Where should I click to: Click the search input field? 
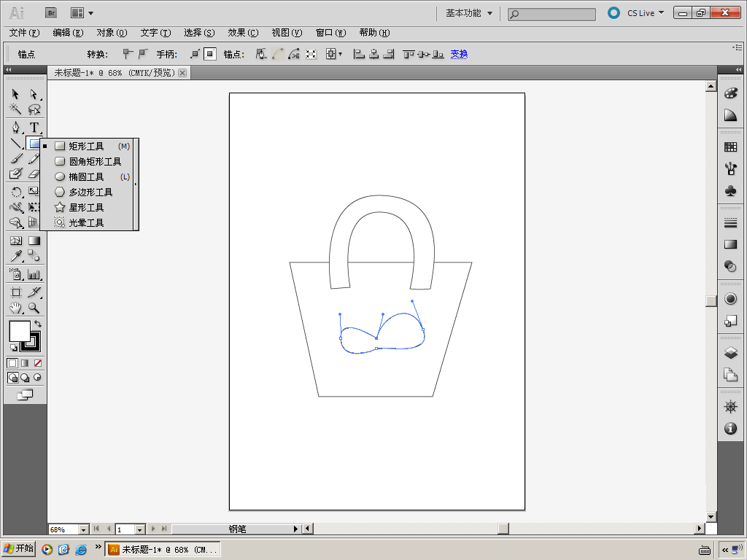click(x=551, y=15)
